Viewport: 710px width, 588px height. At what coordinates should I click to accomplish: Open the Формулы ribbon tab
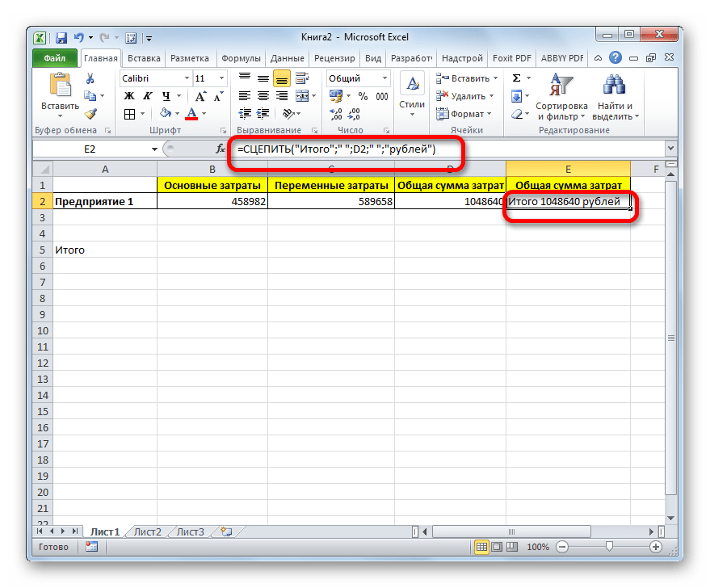pyautogui.click(x=240, y=59)
